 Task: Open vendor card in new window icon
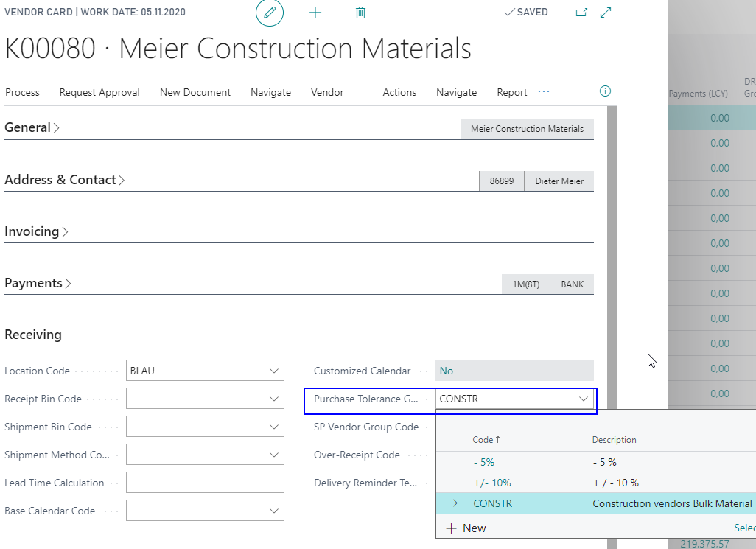coord(582,13)
